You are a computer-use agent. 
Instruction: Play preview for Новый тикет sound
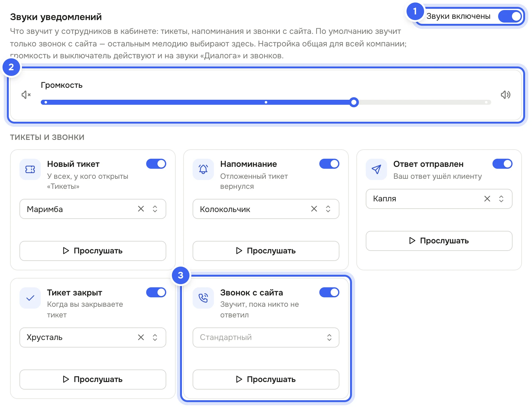click(x=93, y=251)
